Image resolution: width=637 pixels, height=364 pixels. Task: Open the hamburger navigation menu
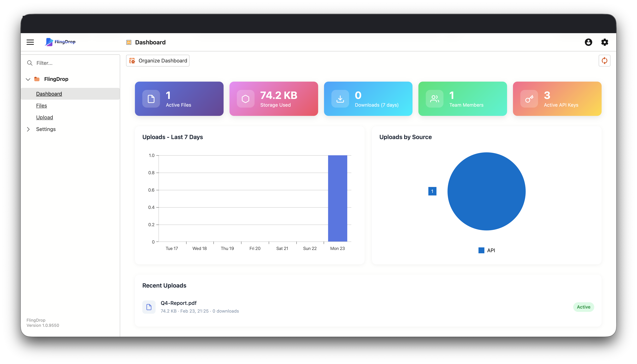click(x=30, y=42)
